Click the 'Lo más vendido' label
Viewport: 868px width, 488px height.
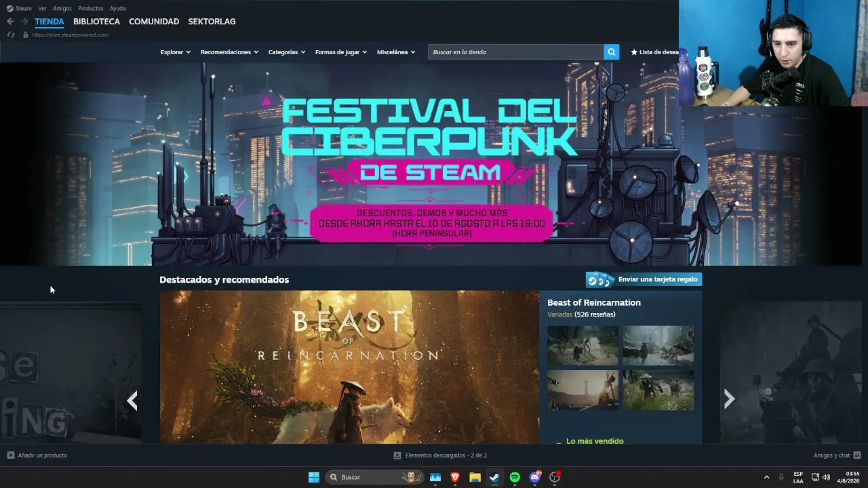tap(595, 441)
